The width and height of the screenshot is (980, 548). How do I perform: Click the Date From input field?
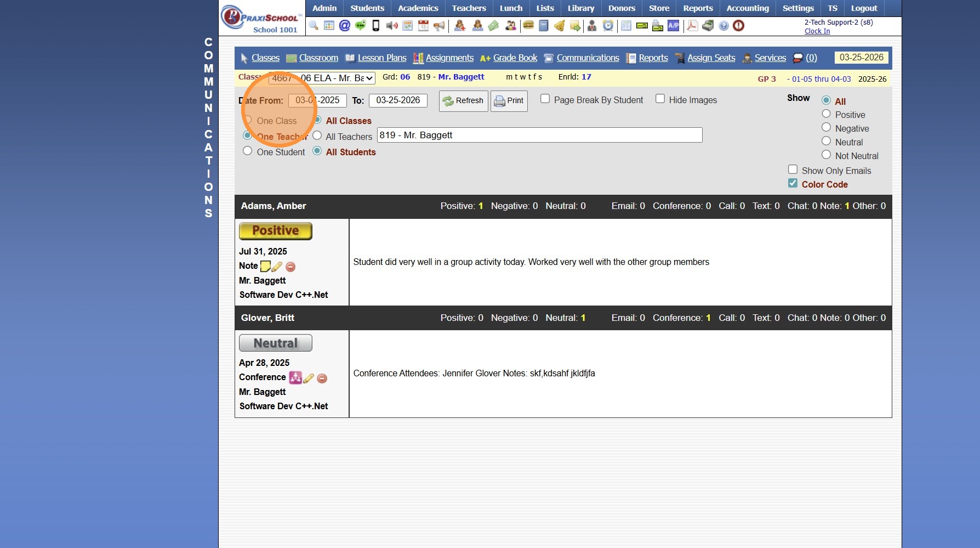(x=317, y=100)
